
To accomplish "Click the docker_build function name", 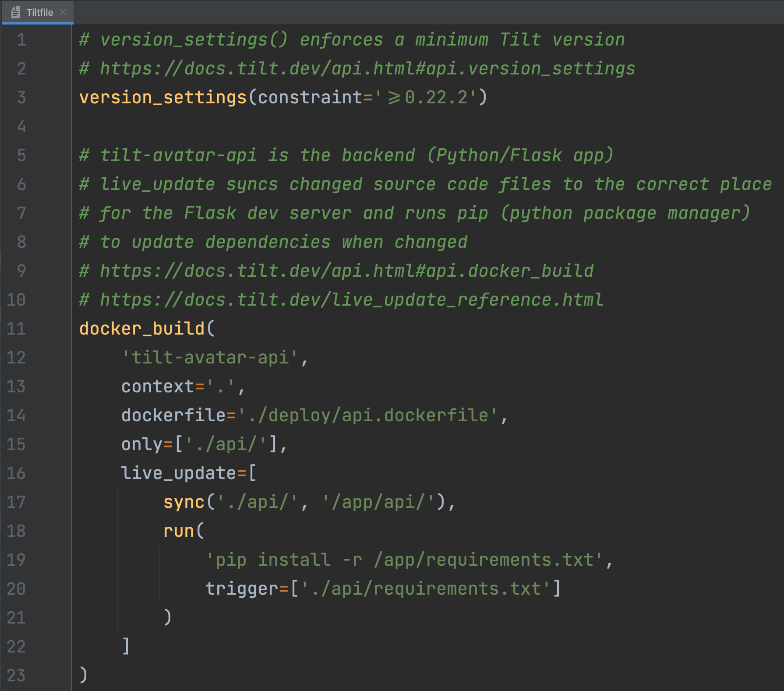I will click(142, 329).
